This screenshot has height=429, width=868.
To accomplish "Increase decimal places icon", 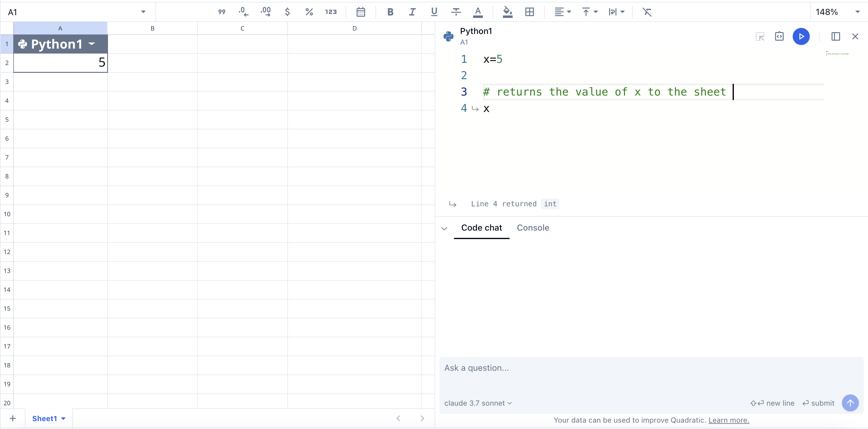I will pyautogui.click(x=265, y=12).
